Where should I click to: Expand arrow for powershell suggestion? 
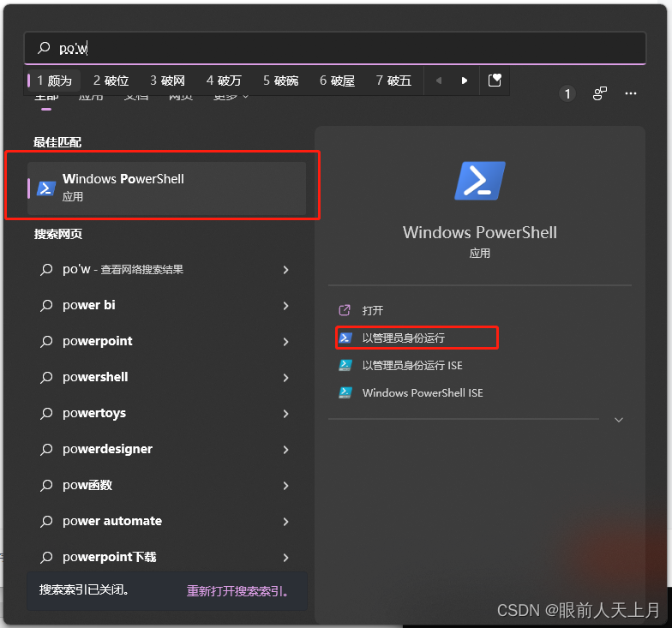(286, 377)
